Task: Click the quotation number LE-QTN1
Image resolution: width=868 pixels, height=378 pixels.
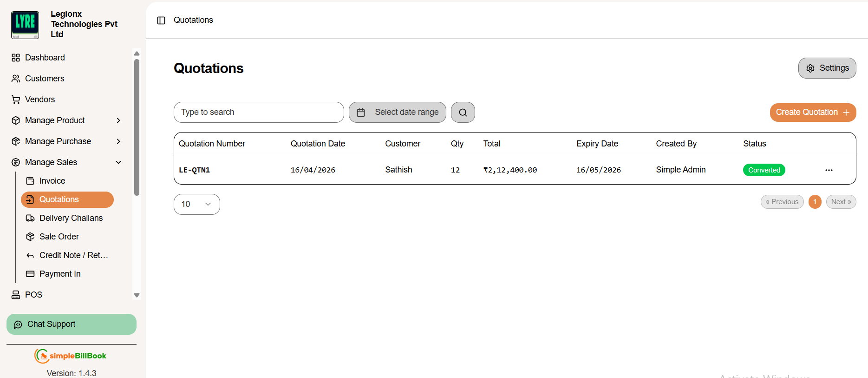Action: 195,170
